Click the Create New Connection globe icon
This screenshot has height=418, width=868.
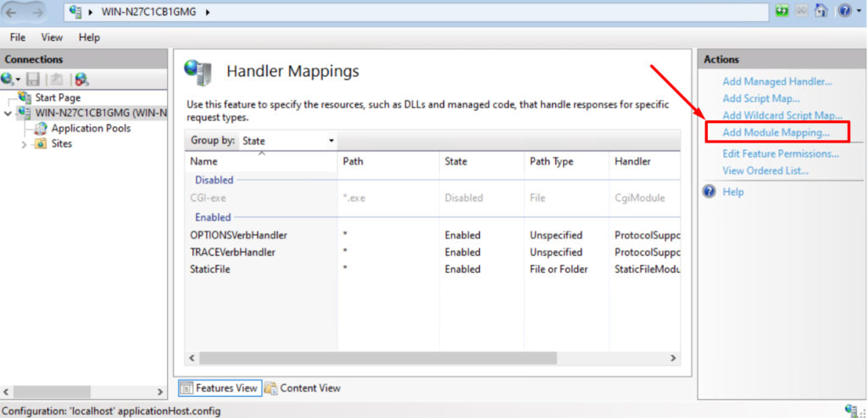[x=8, y=79]
